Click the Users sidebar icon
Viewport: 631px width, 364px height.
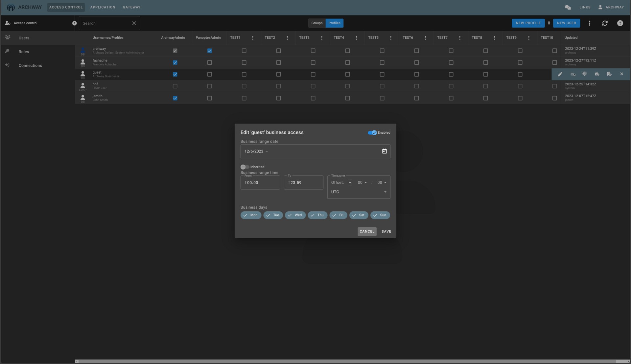[8, 37]
